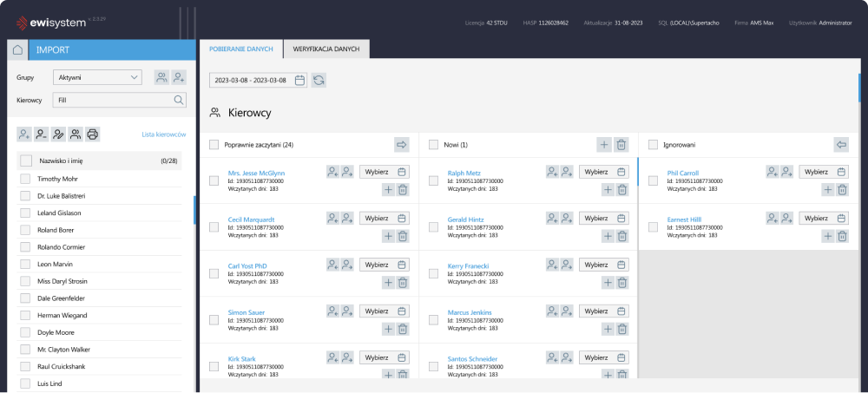Click the home icon beside IMPORT

tap(16, 50)
